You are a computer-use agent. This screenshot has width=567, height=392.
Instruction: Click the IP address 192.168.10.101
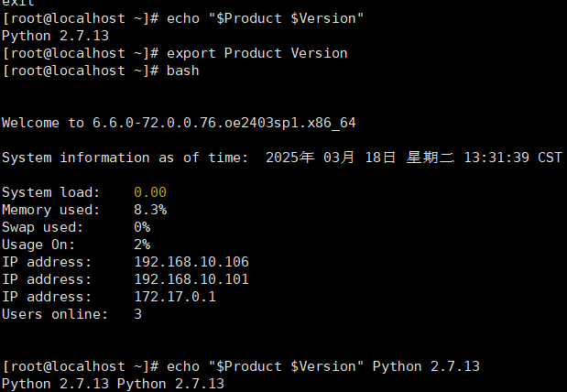click(191, 279)
